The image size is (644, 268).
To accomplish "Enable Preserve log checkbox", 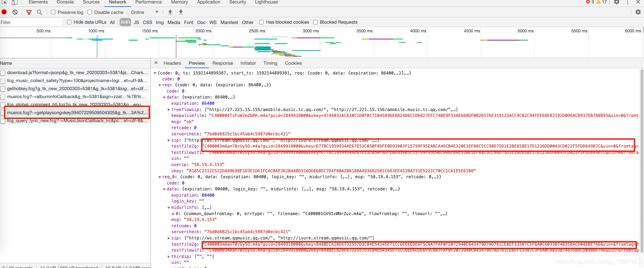I will pos(53,12).
